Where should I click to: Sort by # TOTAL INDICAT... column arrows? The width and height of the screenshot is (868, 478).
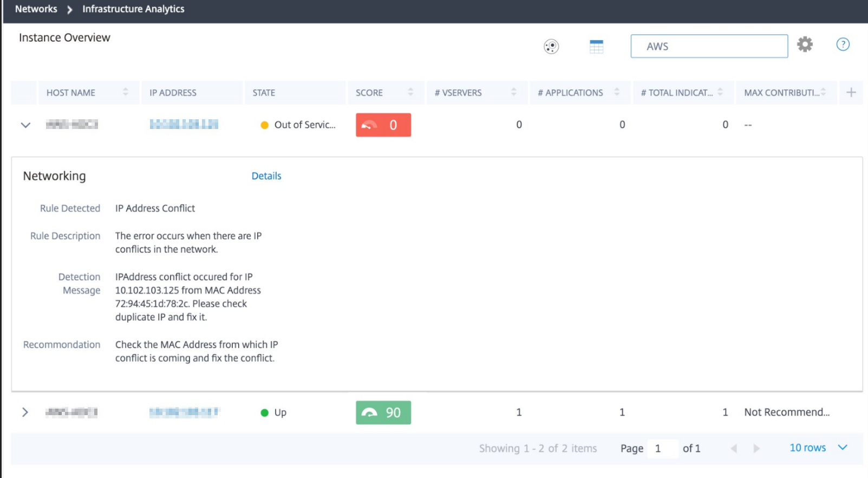720,92
